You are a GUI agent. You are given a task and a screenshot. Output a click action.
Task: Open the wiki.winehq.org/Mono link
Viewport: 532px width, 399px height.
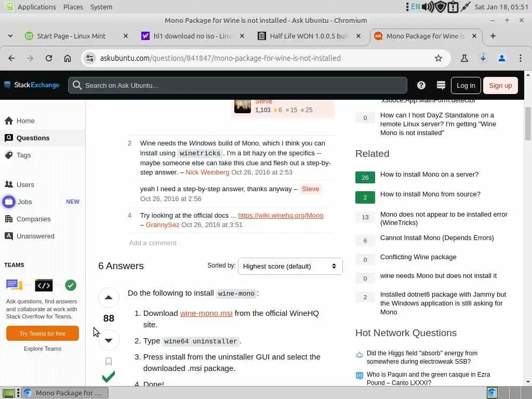pyautogui.click(x=281, y=216)
